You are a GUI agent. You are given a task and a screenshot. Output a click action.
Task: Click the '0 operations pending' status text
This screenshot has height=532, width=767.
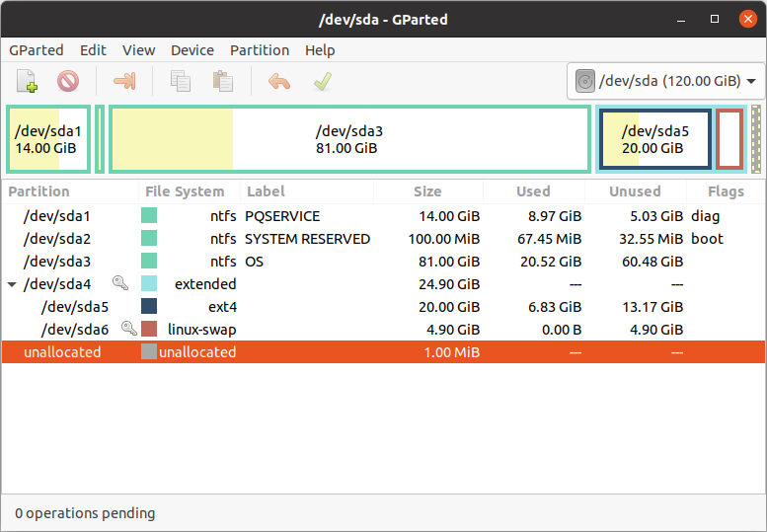[x=85, y=513]
